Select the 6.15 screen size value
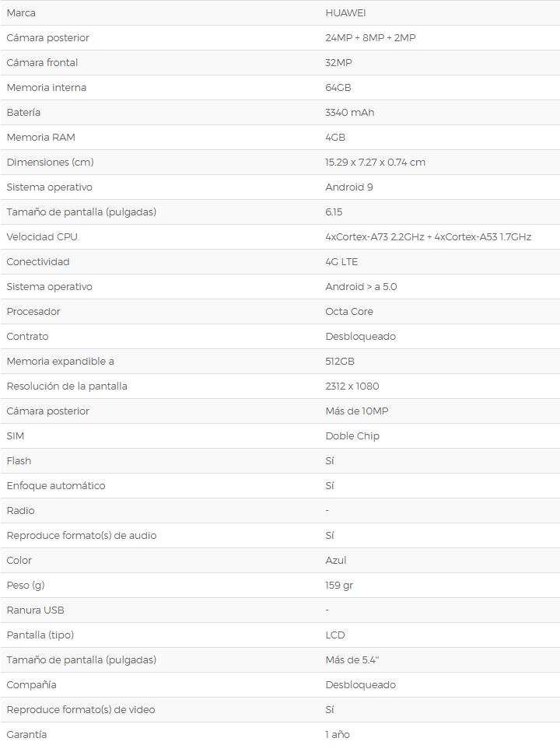Image resolution: width=560 pixels, height=752 pixels. tap(334, 212)
